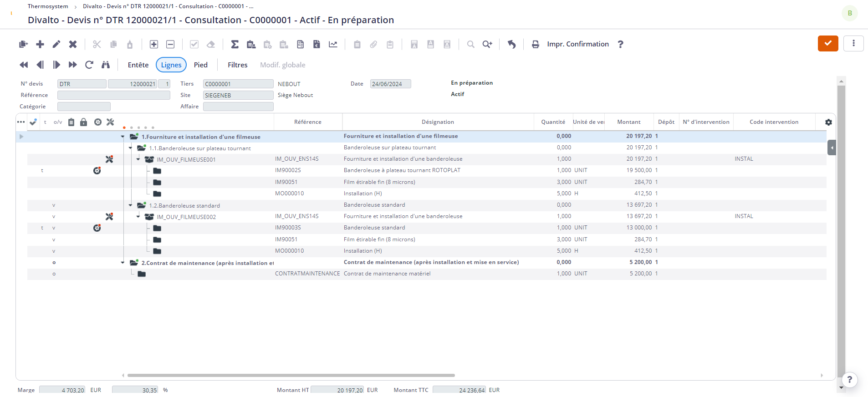868x397 pixels.
Task: Click the clipboard with person icon
Action: (x=251, y=44)
